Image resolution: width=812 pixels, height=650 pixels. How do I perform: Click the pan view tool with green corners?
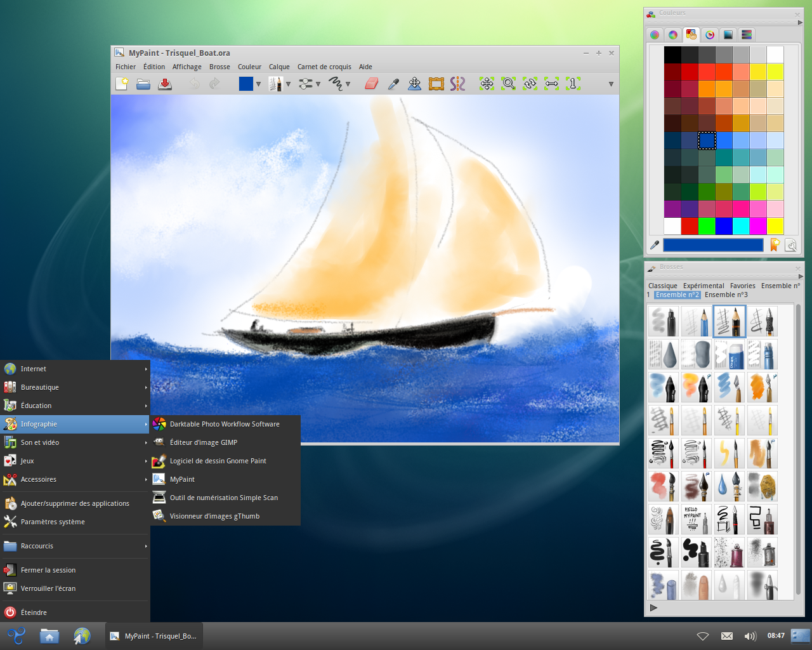(x=487, y=84)
